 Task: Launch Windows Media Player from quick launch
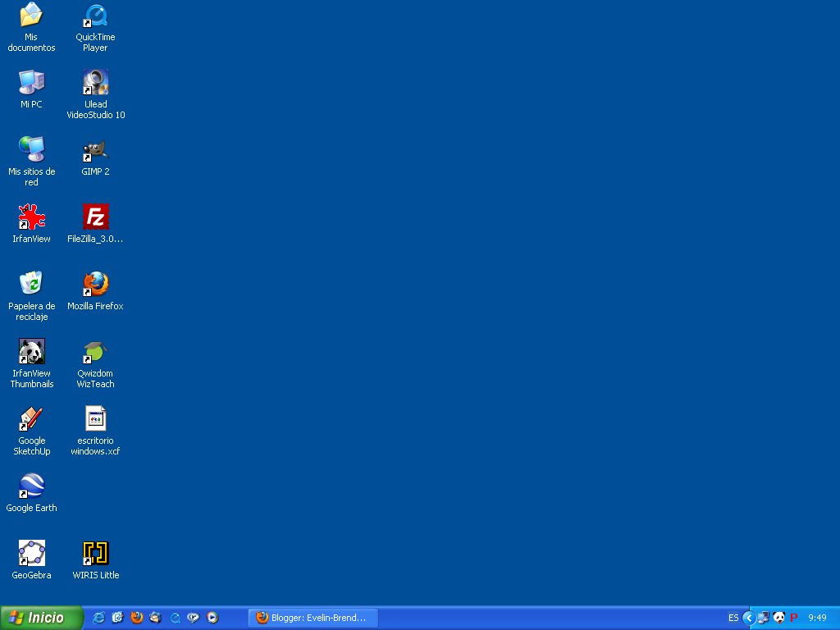tap(212, 618)
